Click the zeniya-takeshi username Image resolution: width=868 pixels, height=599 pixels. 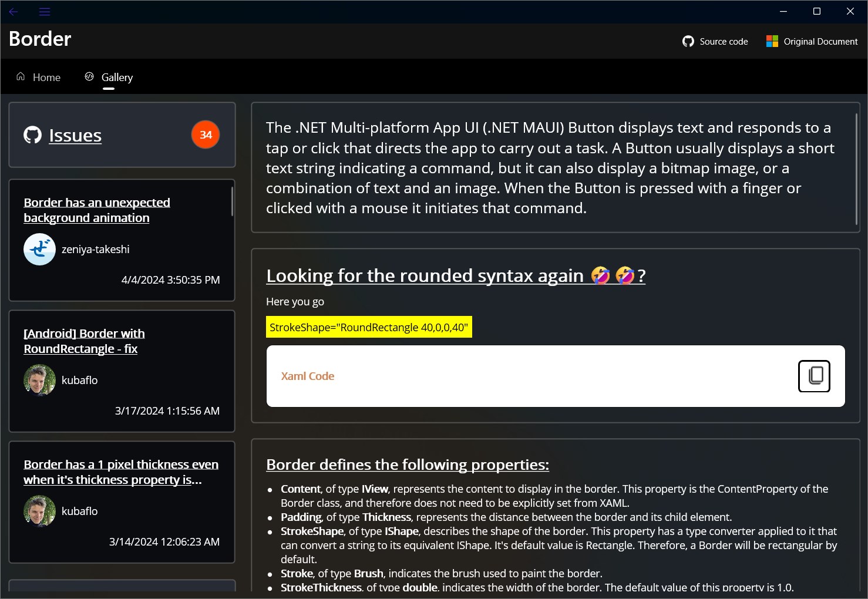96,249
